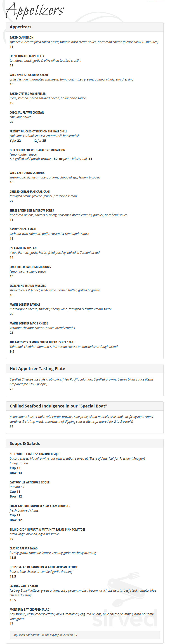
Task: Click the Baked Oysters Rockefeller item
Action: [x=28, y=94]
